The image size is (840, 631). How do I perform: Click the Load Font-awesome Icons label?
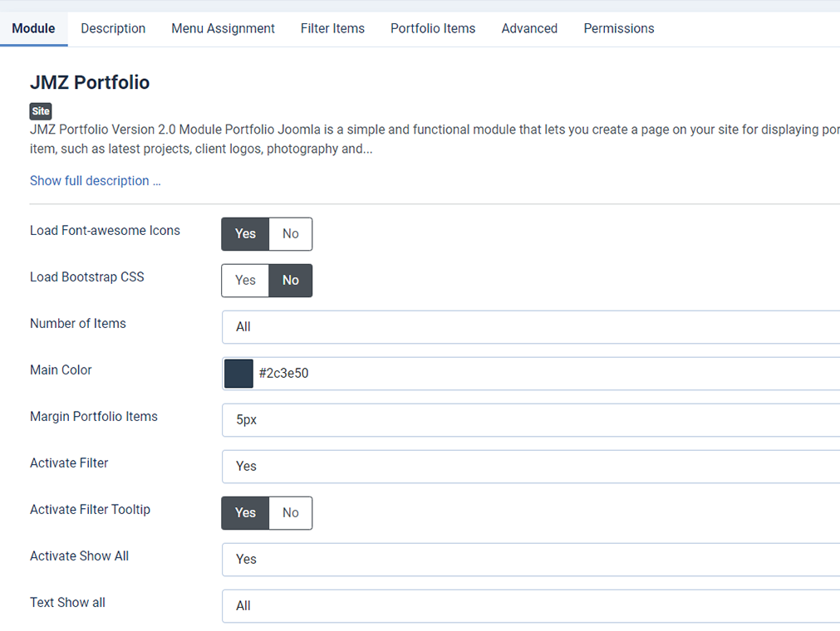[x=105, y=231]
